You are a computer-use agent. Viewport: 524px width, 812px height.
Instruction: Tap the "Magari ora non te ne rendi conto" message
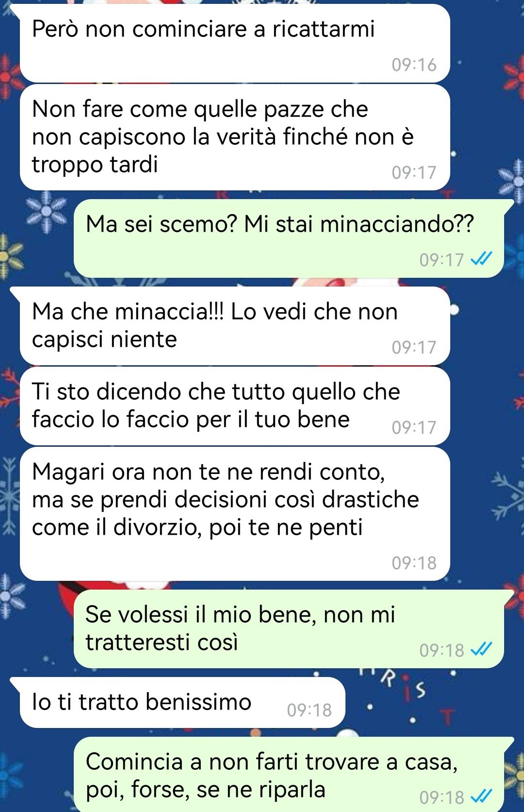pyautogui.click(x=235, y=514)
